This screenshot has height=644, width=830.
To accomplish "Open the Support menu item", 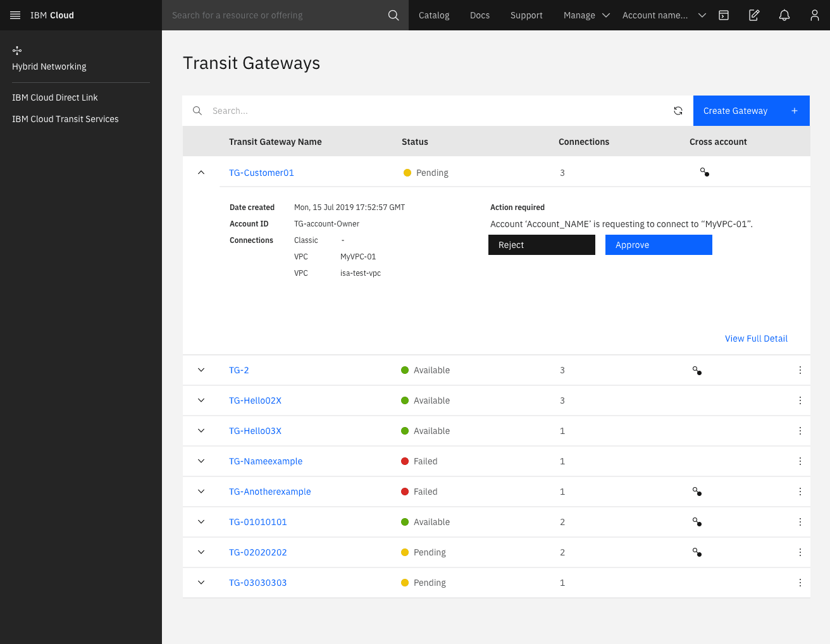I will [x=526, y=15].
